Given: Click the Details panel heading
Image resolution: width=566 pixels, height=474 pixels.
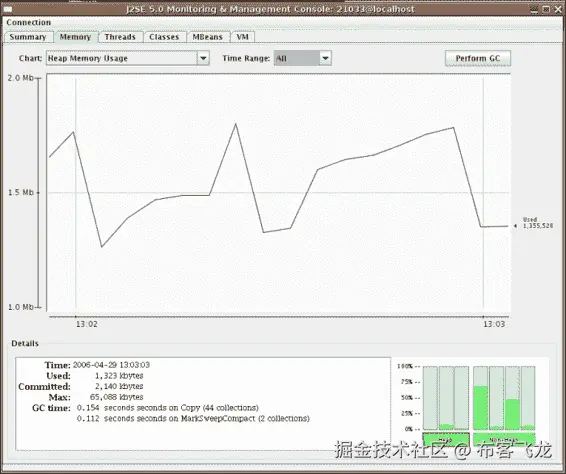Looking at the screenshot, I should (25, 343).
